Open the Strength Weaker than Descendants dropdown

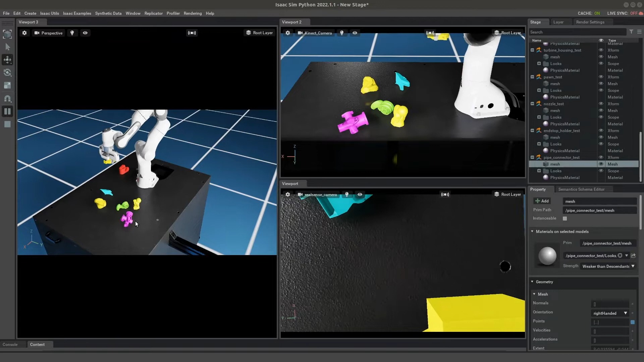pos(608,266)
